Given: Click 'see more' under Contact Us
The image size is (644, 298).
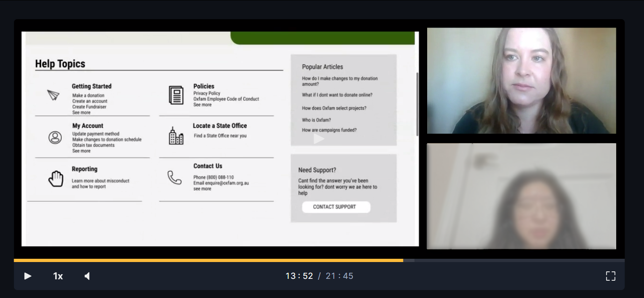Looking at the screenshot, I should (x=202, y=189).
